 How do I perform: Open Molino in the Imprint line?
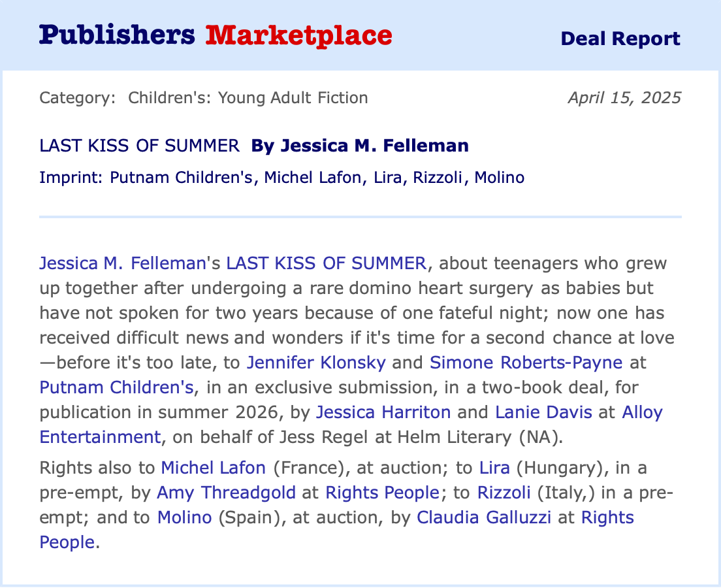(x=499, y=178)
